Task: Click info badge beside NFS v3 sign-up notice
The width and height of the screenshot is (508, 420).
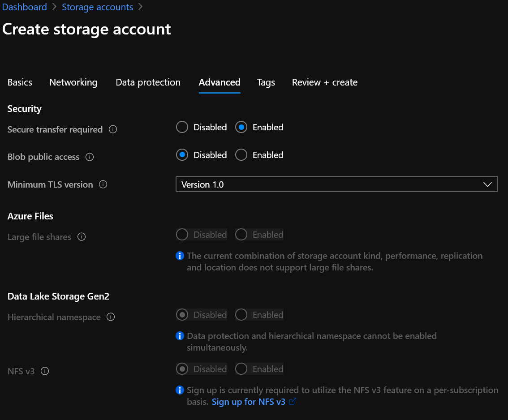Action: (x=180, y=390)
